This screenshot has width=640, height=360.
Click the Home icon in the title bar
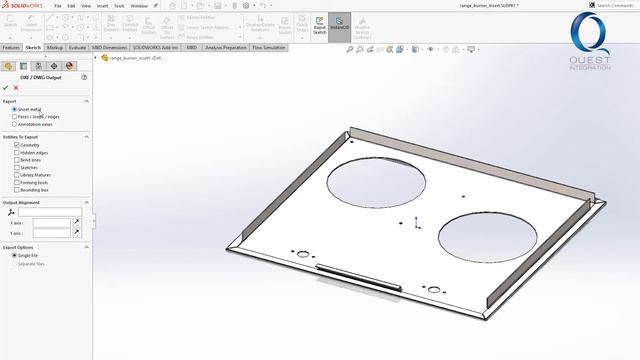(172, 6)
